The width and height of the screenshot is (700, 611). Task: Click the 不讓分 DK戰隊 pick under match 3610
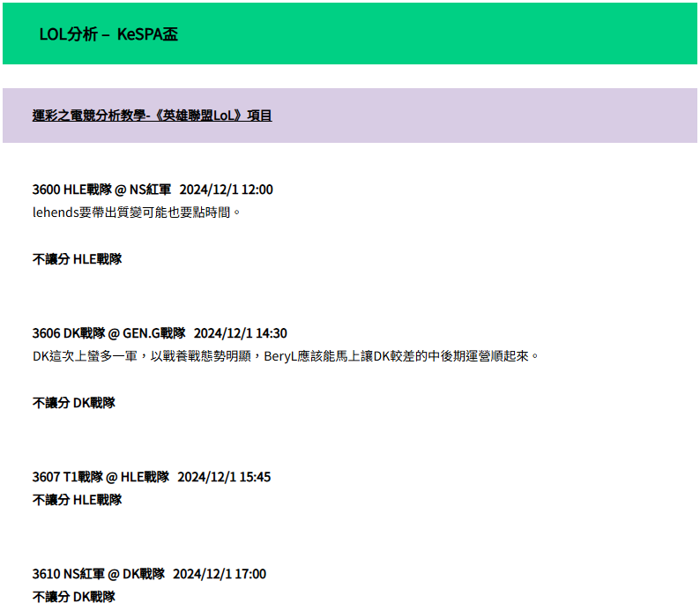point(74,597)
